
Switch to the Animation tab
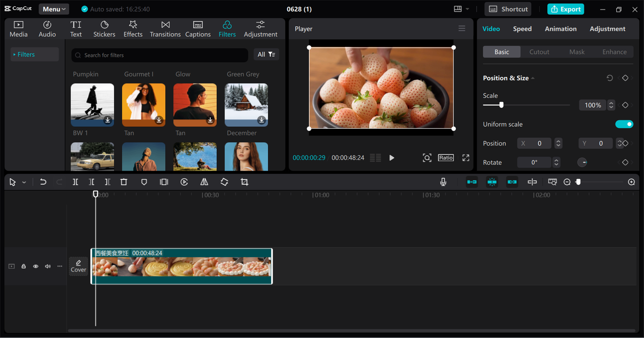pyautogui.click(x=560, y=29)
